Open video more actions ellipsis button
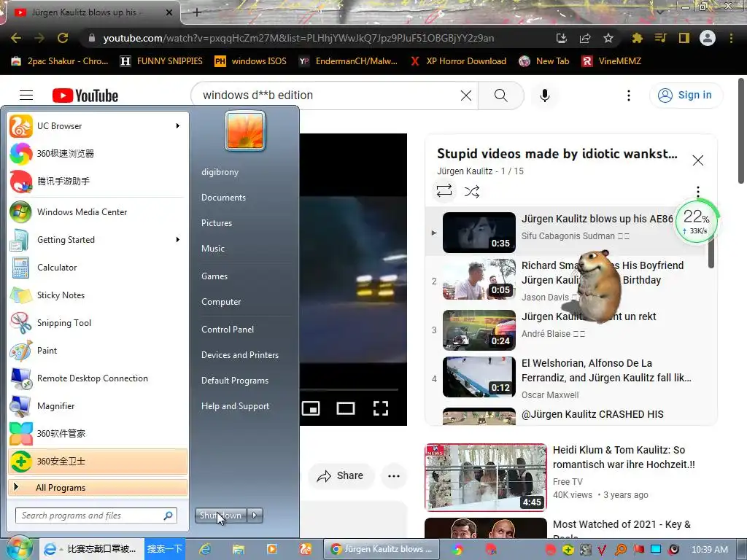The width and height of the screenshot is (747, 560). click(393, 475)
